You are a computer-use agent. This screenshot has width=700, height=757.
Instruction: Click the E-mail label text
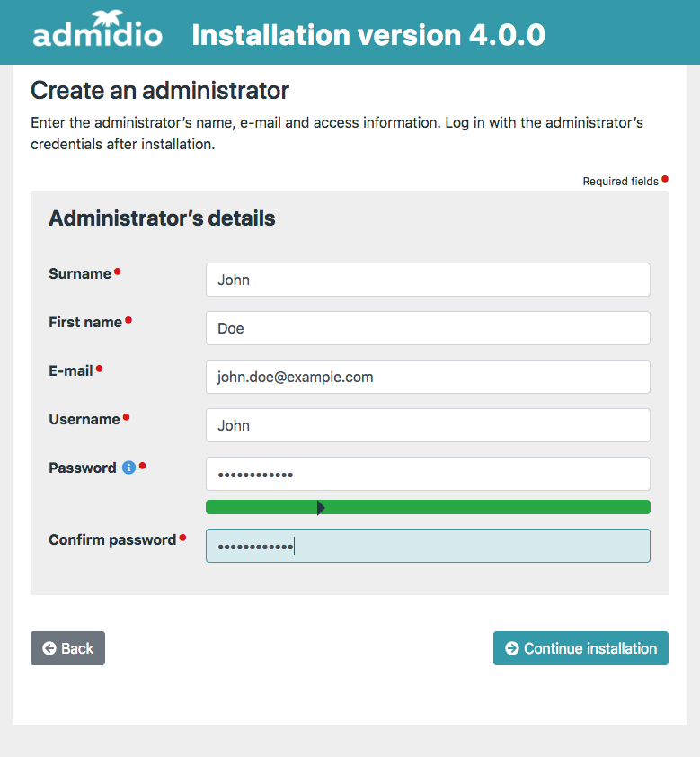coord(71,370)
